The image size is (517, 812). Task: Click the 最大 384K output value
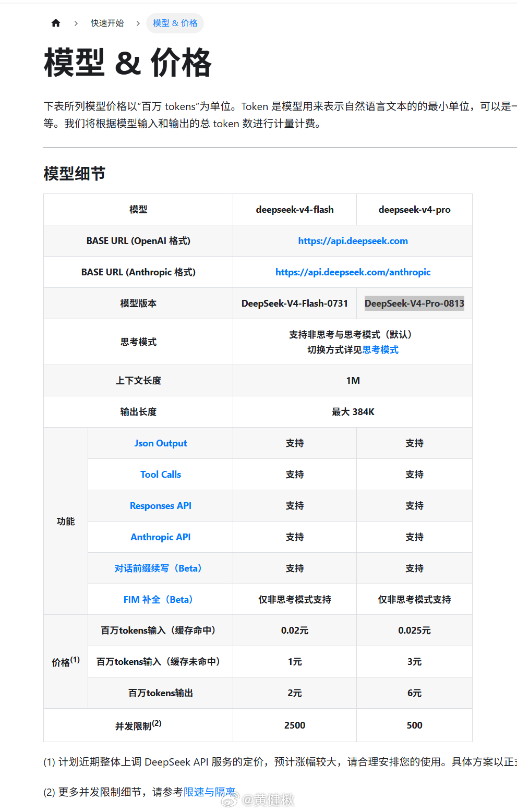[353, 412]
